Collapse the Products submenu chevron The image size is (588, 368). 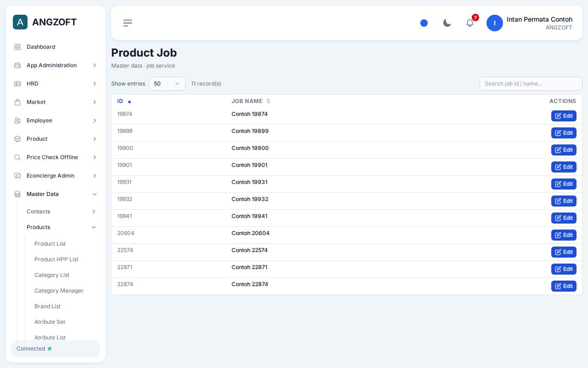[x=94, y=227]
